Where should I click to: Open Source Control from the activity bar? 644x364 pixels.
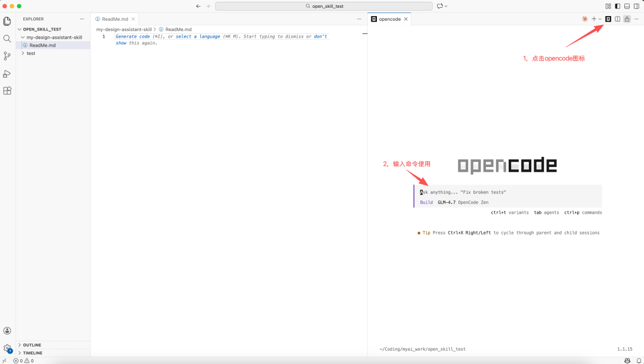click(7, 55)
